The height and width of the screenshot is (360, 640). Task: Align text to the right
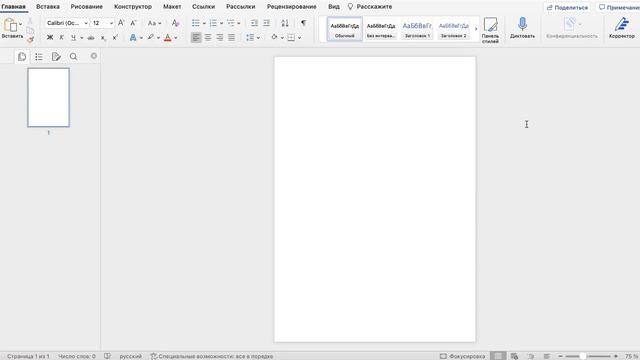click(x=220, y=38)
